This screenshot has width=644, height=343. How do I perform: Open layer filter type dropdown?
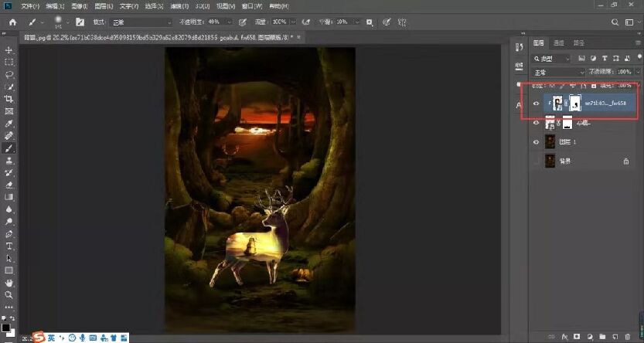pos(551,59)
